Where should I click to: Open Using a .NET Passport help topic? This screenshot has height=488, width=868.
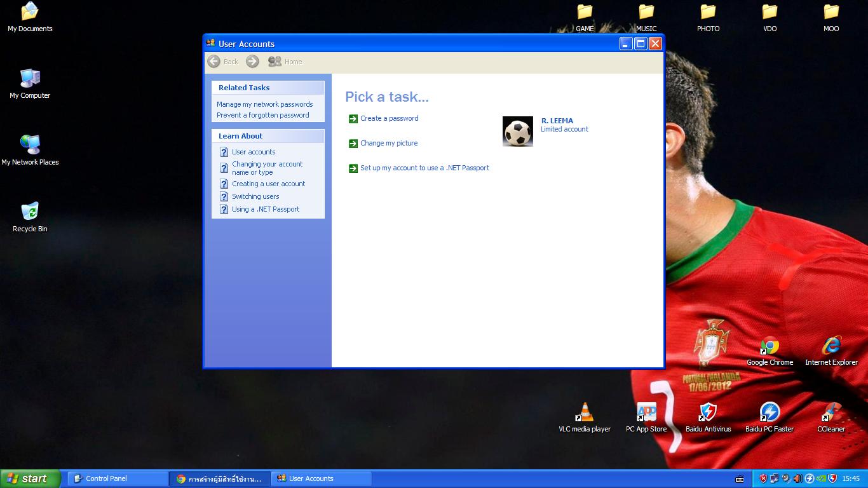265,209
